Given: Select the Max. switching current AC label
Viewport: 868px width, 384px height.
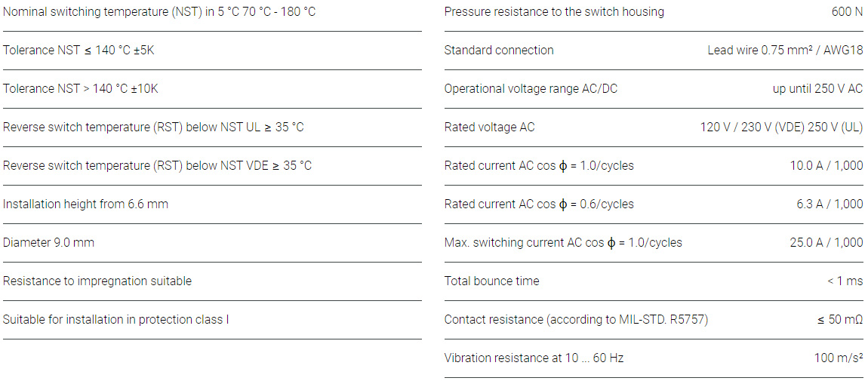Looking at the screenshot, I should click(563, 243).
